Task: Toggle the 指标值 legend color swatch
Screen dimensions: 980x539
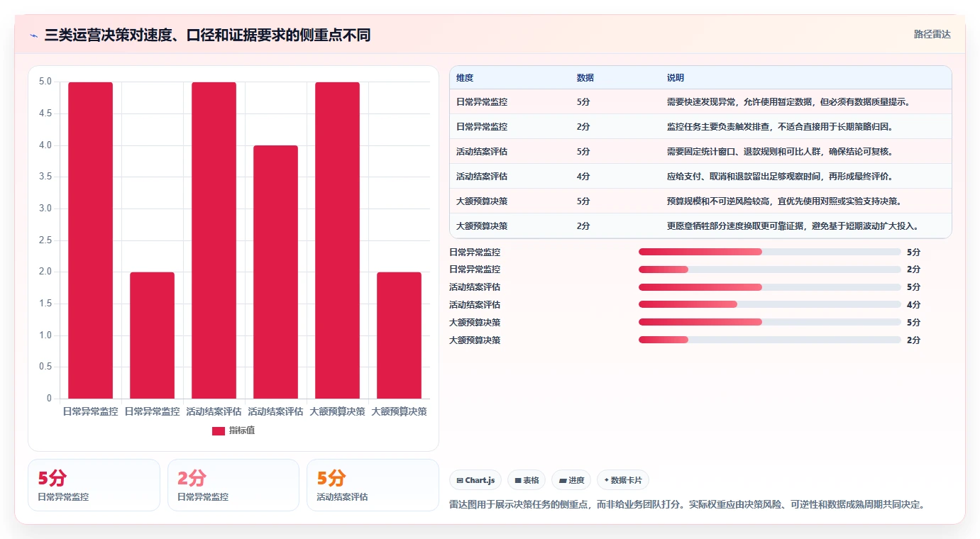Action: point(219,431)
